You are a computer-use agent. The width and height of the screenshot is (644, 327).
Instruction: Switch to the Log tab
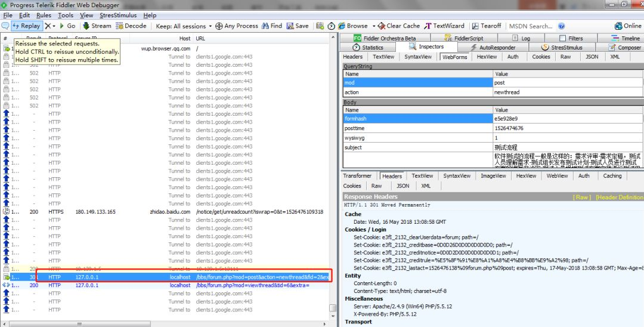521,38
